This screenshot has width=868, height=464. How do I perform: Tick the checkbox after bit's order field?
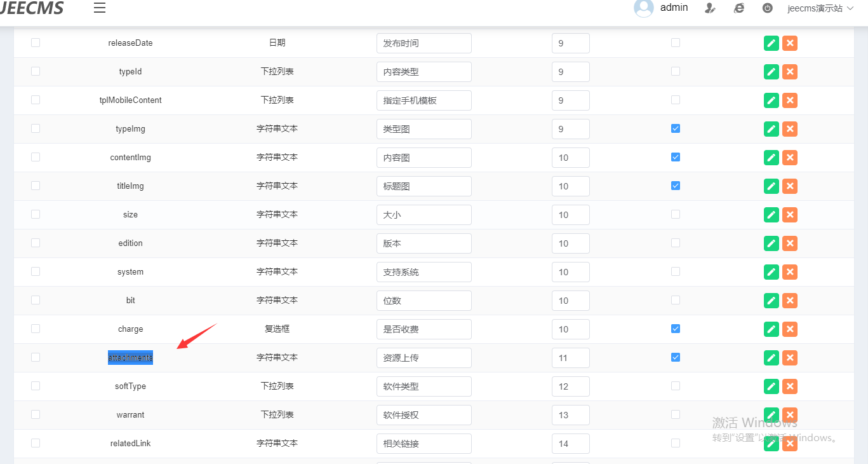coord(676,300)
